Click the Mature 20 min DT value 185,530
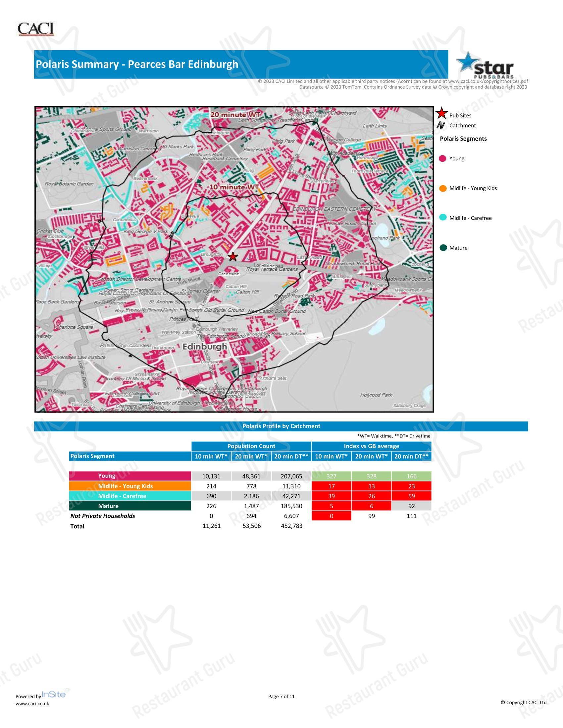 point(291,506)
